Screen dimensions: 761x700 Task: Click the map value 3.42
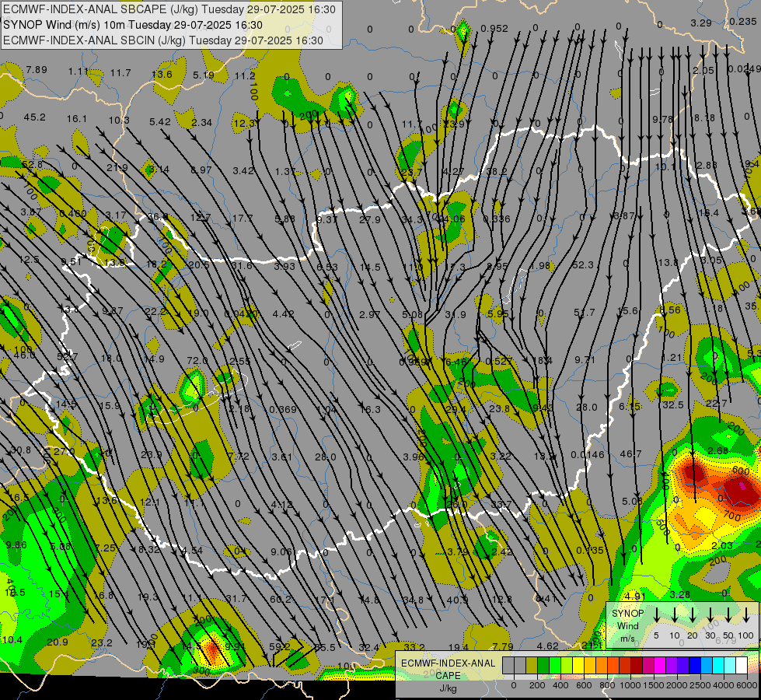click(x=243, y=170)
